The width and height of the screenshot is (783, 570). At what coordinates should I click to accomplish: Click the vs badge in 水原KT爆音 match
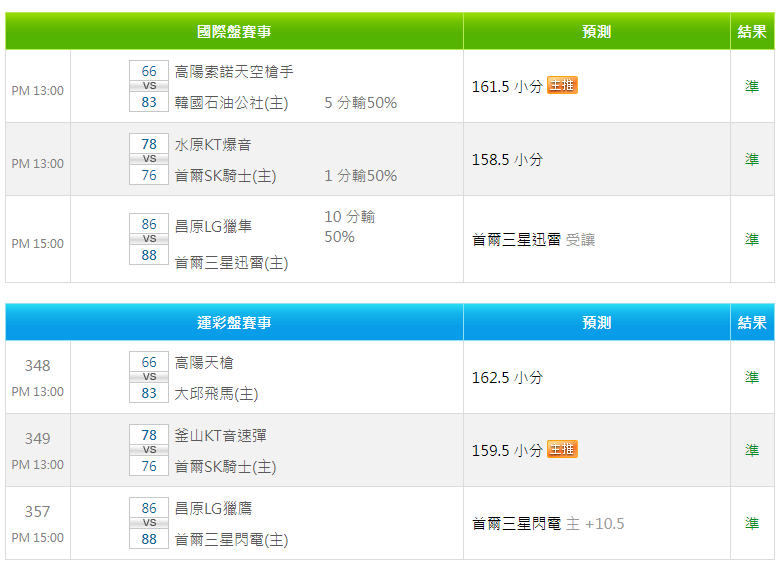(149, 159)
